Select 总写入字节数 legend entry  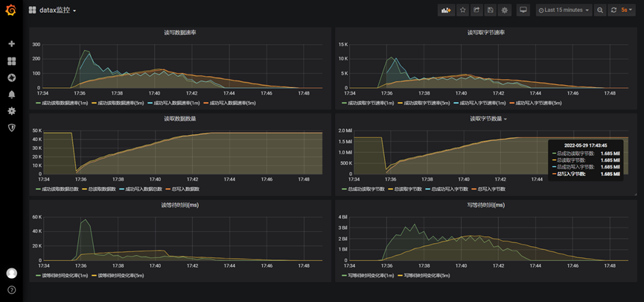(x=491, y=189)
